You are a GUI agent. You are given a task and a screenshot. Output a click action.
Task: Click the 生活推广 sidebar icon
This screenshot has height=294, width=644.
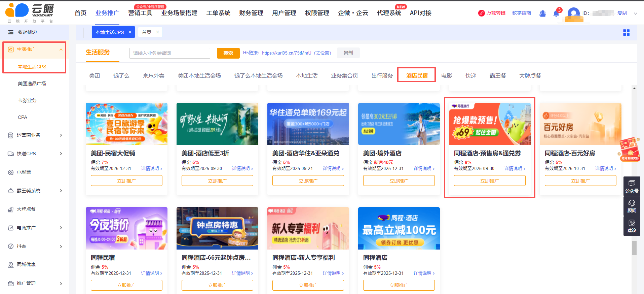click(x=11, y=50)
